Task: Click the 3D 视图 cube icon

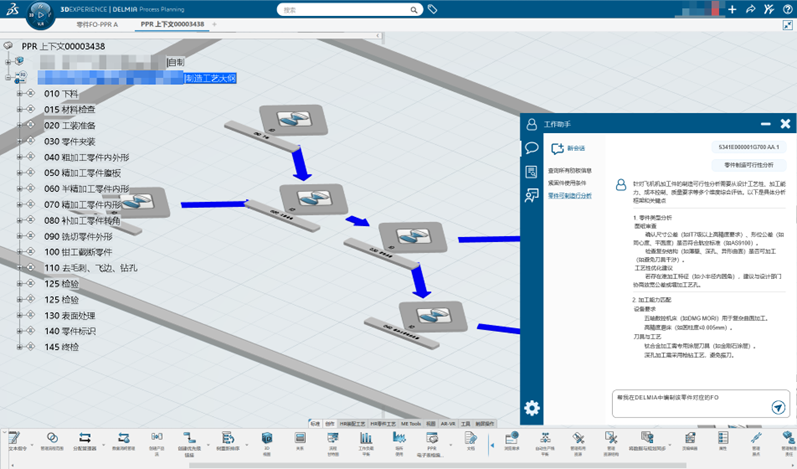Action: pyautogui.click(x=267, y=438)
